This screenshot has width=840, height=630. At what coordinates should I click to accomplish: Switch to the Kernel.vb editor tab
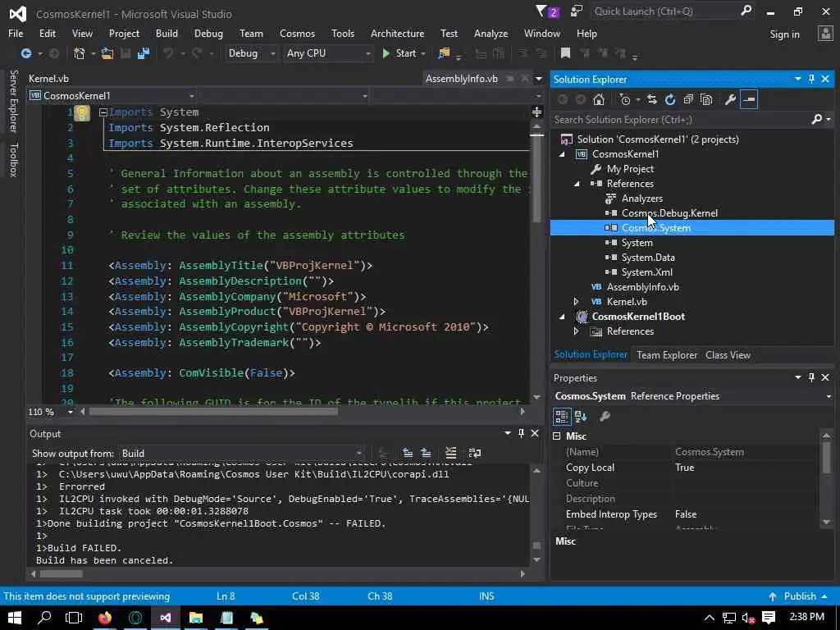point(48,79)
